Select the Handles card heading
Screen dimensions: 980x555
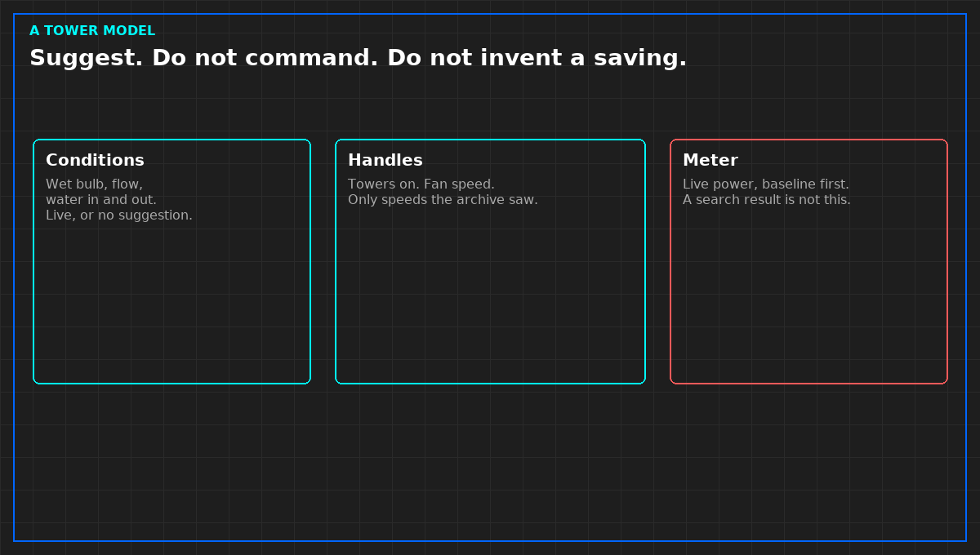point(385,160)
